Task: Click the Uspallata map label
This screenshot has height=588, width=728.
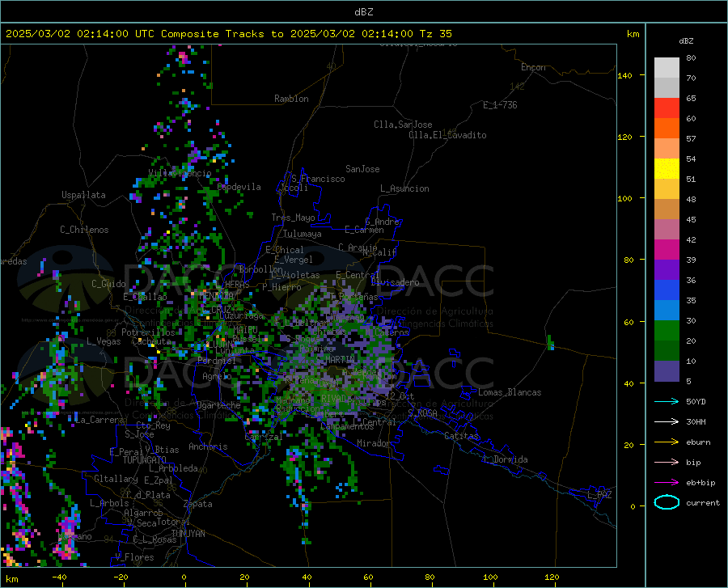Action: tap(83, 195)
